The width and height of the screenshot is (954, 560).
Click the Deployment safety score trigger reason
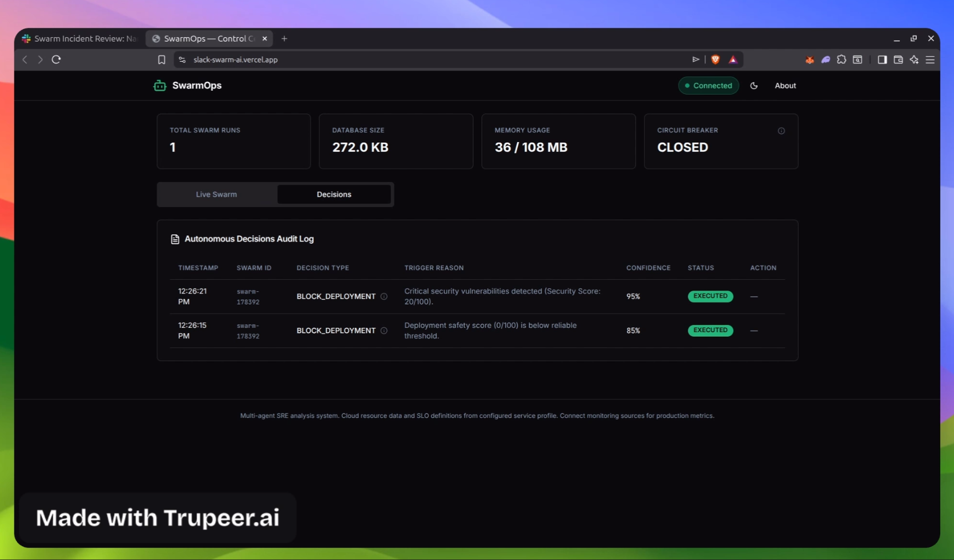[x=490, y=331]
